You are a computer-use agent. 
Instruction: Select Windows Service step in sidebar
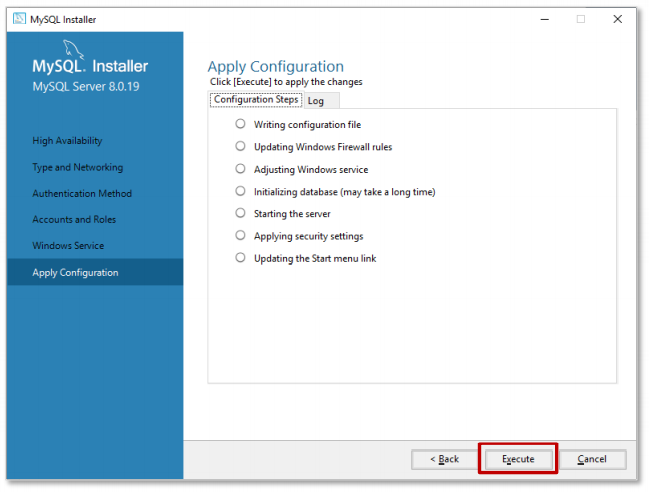tap(68, 245)
